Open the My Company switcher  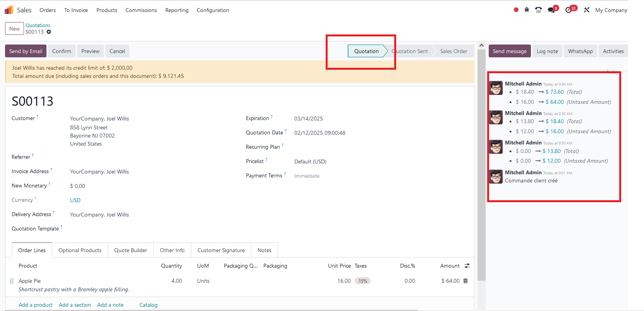point(611,10)
